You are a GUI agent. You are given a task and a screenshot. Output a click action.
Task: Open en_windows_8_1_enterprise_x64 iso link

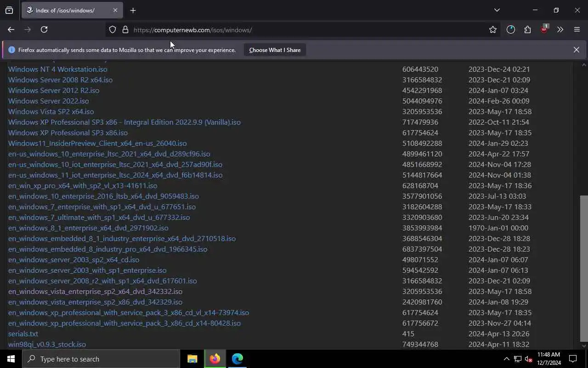[88, 228]
